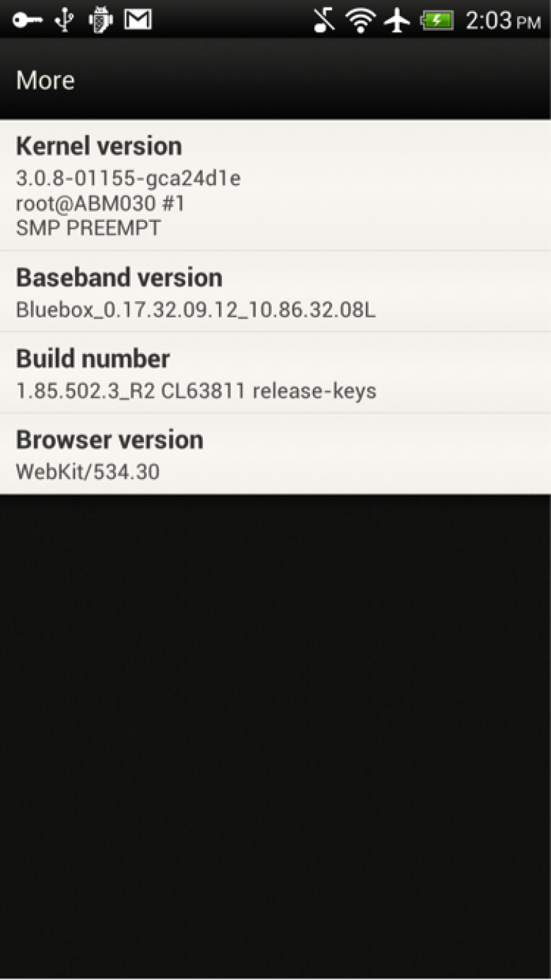
Task: Tap the More screen title
Action: pyautogui.click(x=45, y=80)
